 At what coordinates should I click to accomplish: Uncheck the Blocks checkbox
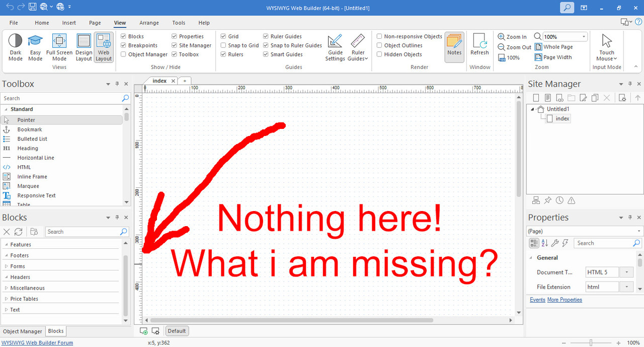pyautogui.click(x=123, y=36)
